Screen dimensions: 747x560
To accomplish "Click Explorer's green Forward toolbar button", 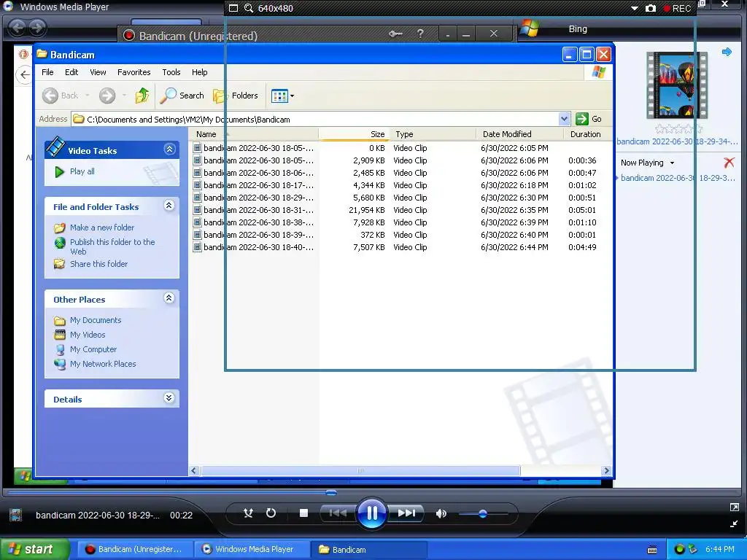I will 107,96.
